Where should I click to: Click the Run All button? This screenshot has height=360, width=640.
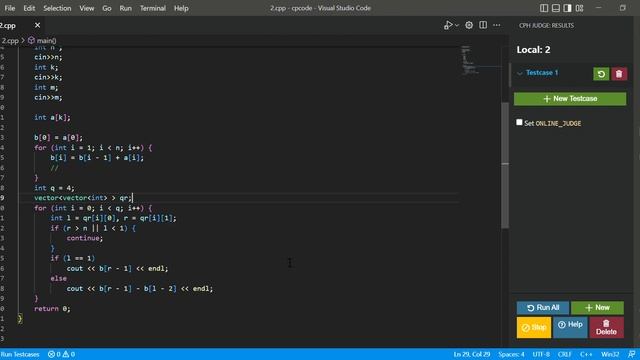[x=542, y=308]
